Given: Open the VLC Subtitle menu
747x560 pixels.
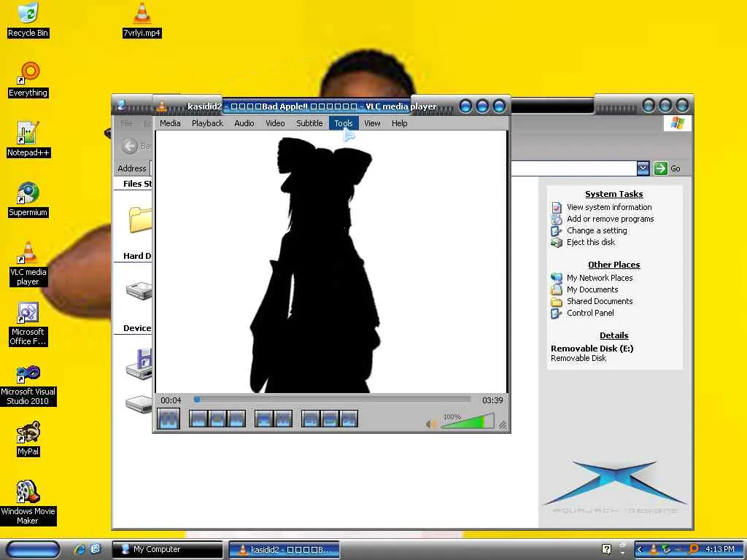Looking at the screenshot, I should tap(309, 123).
